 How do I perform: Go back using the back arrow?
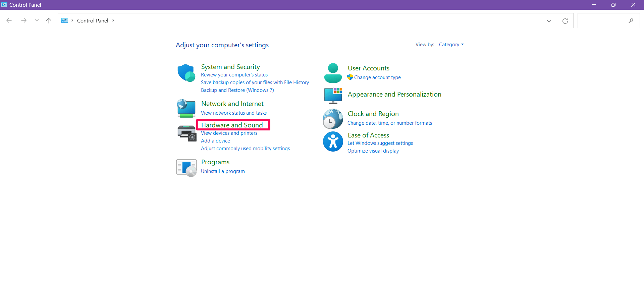coord(9,20)
